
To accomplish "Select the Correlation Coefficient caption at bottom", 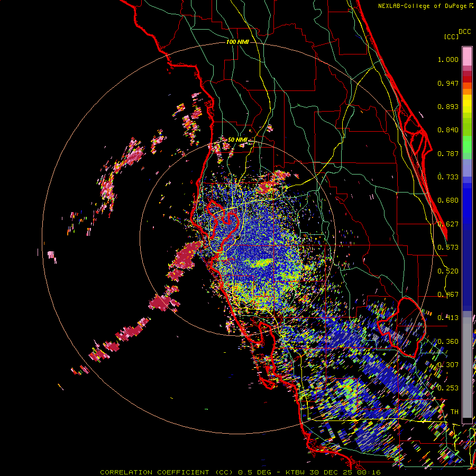I will pyautogui.click(x=240, y=472).
